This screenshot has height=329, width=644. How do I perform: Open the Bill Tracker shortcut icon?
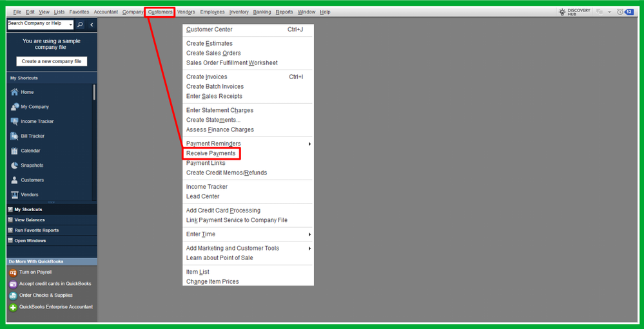[x=14, y=136]
